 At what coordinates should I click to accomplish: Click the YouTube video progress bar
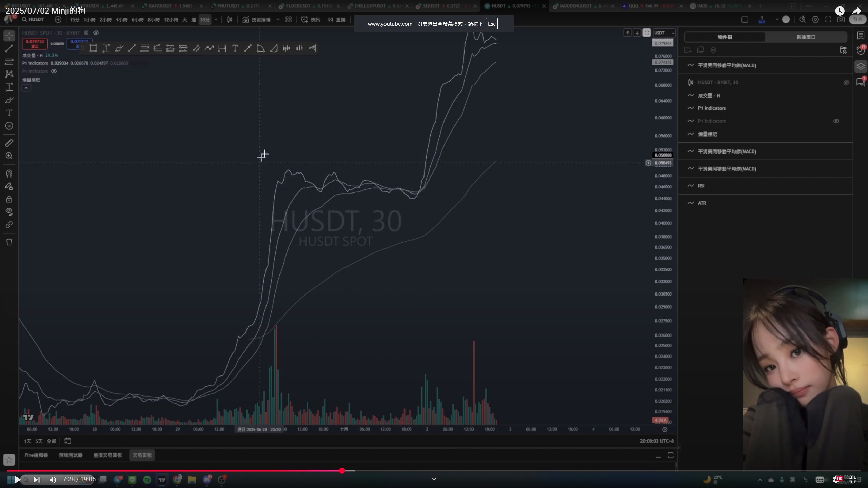pyautogui.click(x=434, y=471)
